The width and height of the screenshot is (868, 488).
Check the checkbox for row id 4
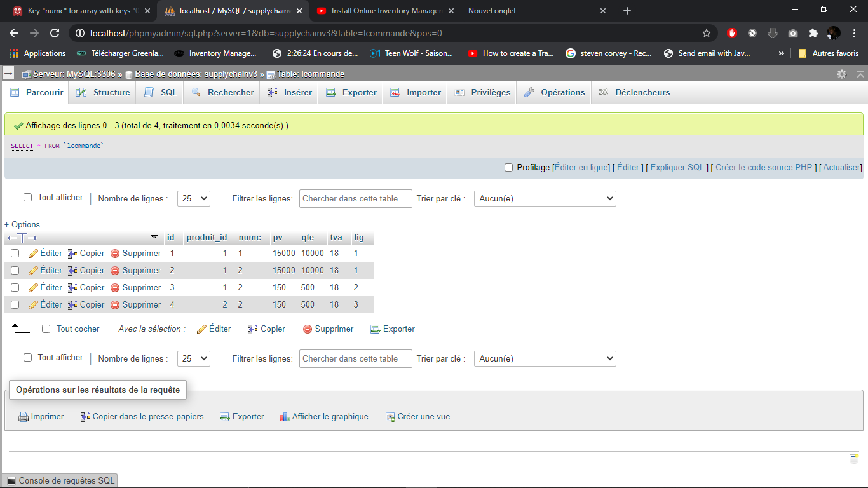point(15,305)
